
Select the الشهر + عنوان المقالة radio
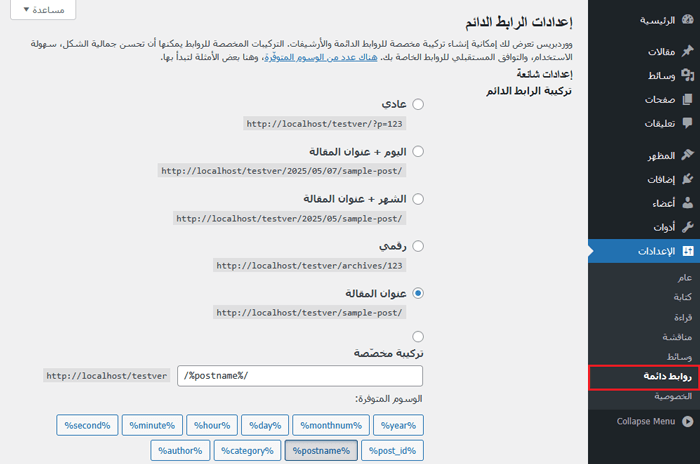point(418,199)
